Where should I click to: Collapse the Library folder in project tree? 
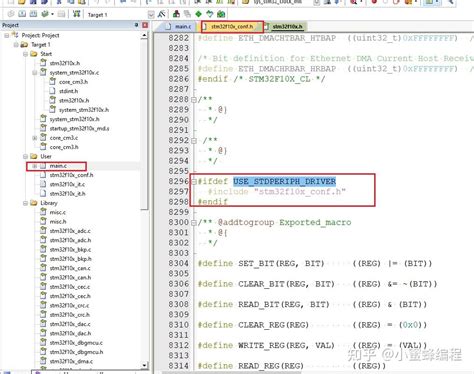click(x=25, y=203)
